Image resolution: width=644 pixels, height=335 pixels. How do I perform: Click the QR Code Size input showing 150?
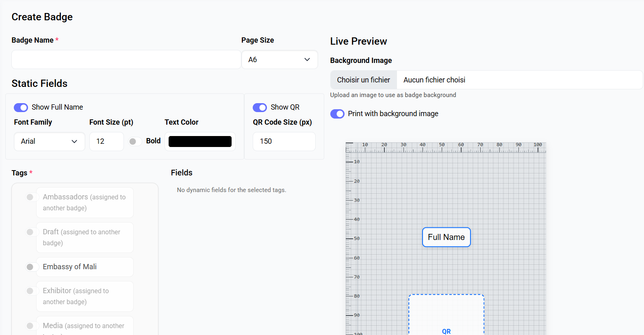pos(284,141)
